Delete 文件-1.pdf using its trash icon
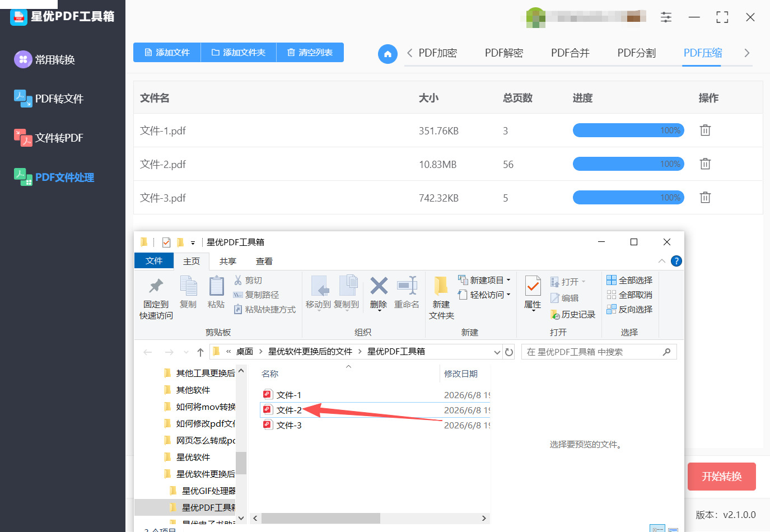770x532 pixels. click(x=705, y=130)
